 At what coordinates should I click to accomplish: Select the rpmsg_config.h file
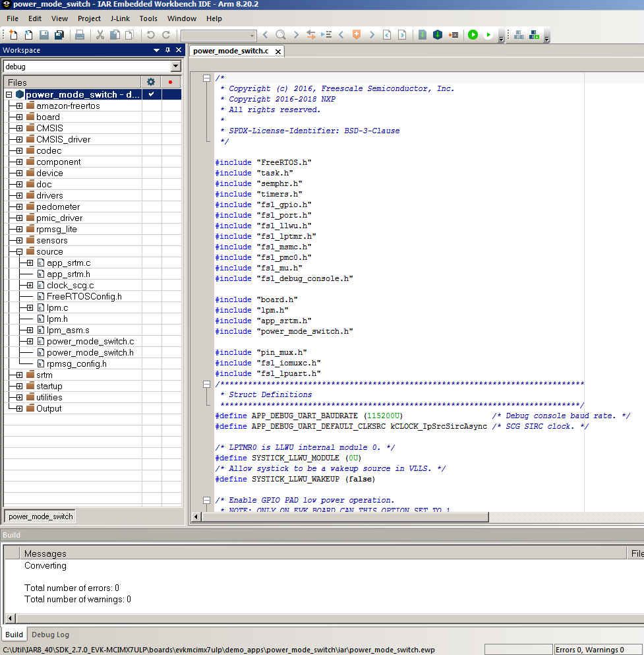coord(76,364)
